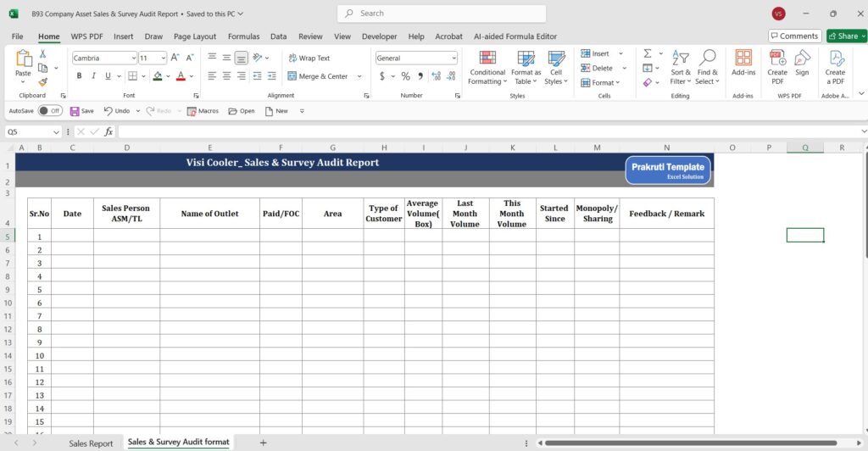The width and height of the screenshot is (868, 451).
Task: Open the General number format dropdown
Action: pyautogui.click(x=453, y=58)
